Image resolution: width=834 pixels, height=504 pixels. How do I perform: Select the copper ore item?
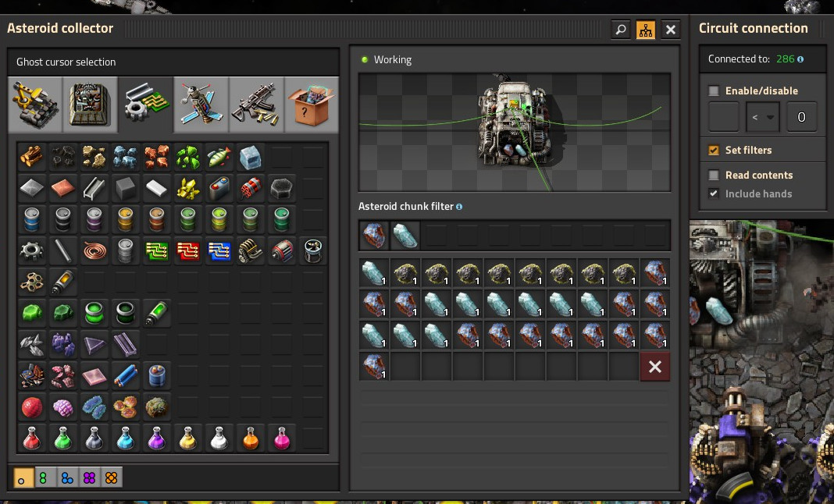(157, 157)
